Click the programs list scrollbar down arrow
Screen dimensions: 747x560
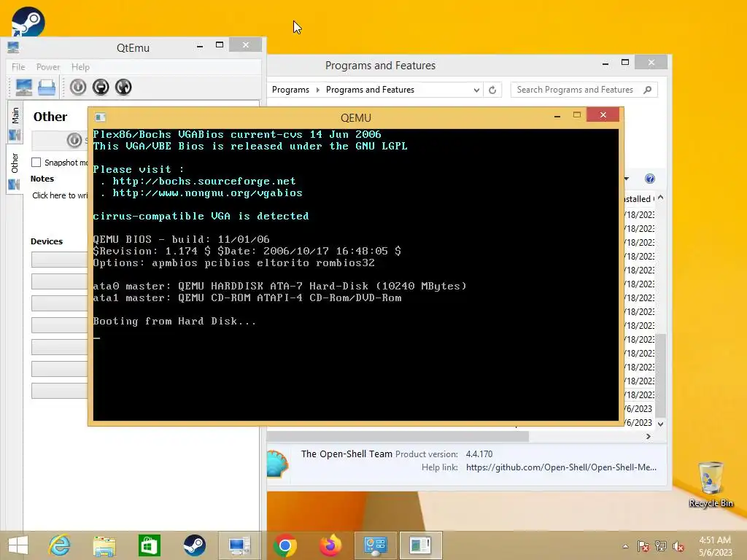pos(661,424)
